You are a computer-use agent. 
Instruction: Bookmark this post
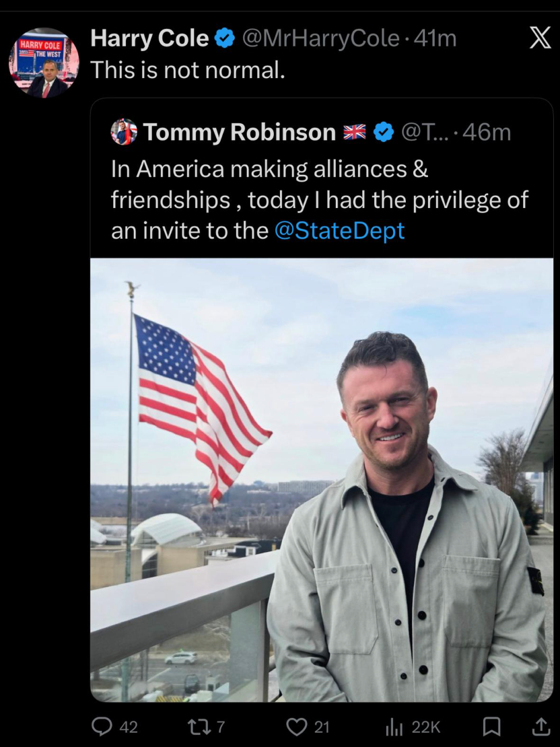coord(492,726)
